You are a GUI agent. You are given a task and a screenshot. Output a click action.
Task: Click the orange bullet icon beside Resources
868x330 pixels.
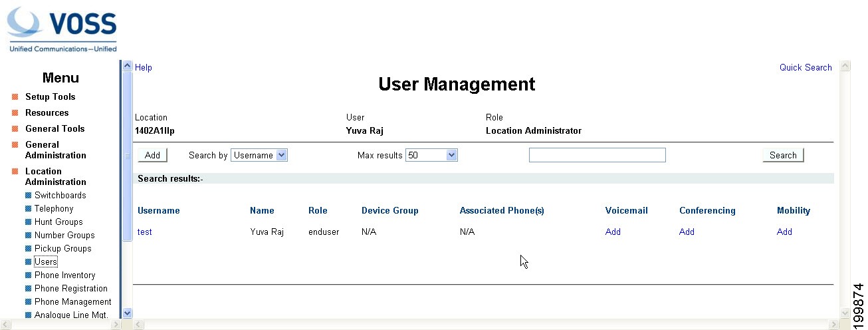coord(15,113)
